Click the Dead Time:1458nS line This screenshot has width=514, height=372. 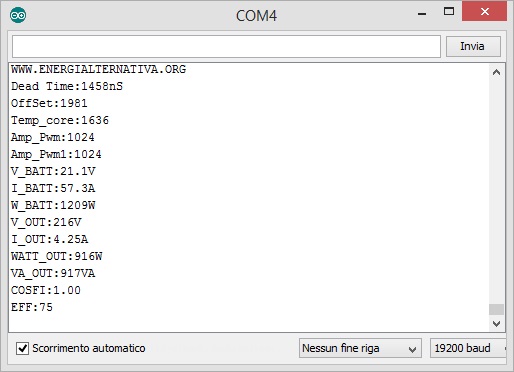coord(67,86)
